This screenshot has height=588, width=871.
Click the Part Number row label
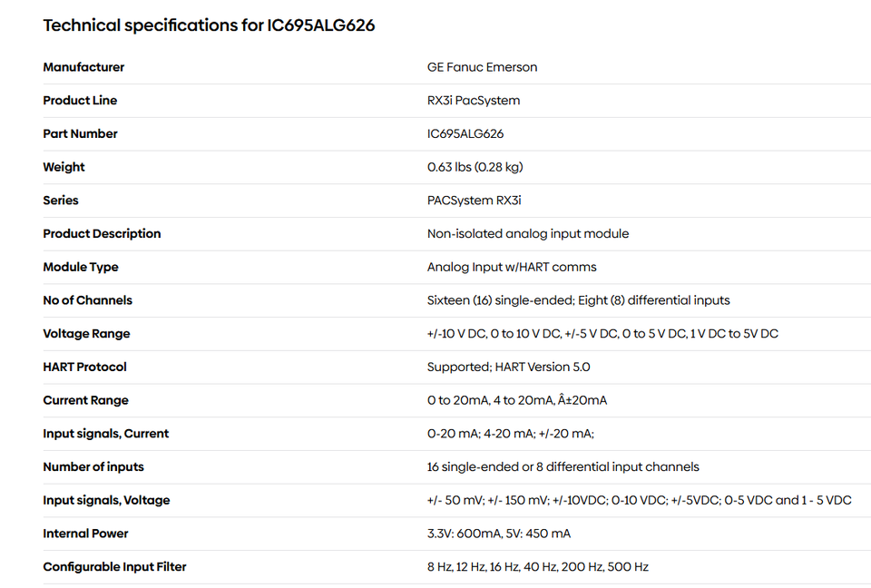[x=80, y=134]
